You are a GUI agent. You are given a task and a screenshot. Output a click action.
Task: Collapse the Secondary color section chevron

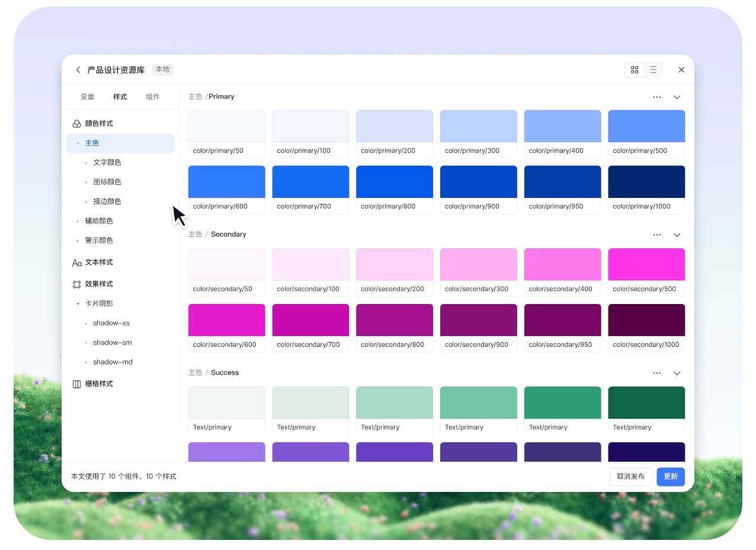pos(677,235)
